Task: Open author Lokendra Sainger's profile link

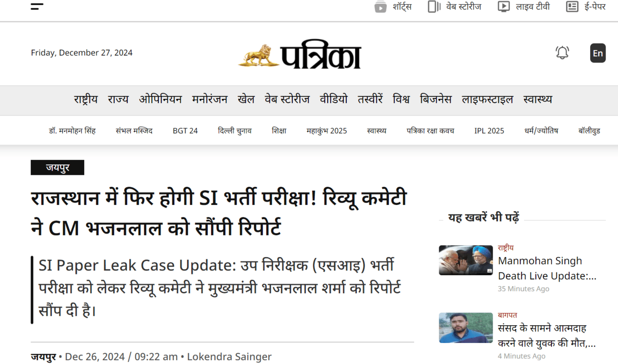Action: pos(229,357)
